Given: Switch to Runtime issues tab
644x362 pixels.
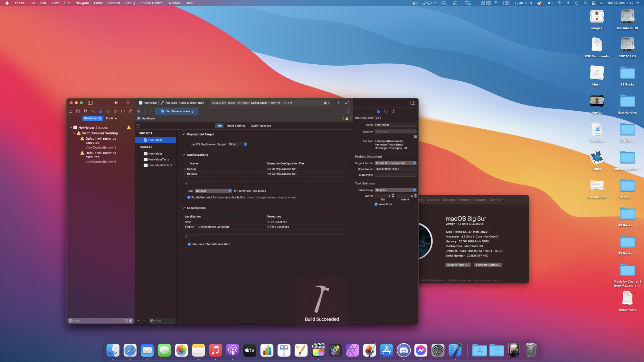Looking at the screenshot, I should click(111, 118).
